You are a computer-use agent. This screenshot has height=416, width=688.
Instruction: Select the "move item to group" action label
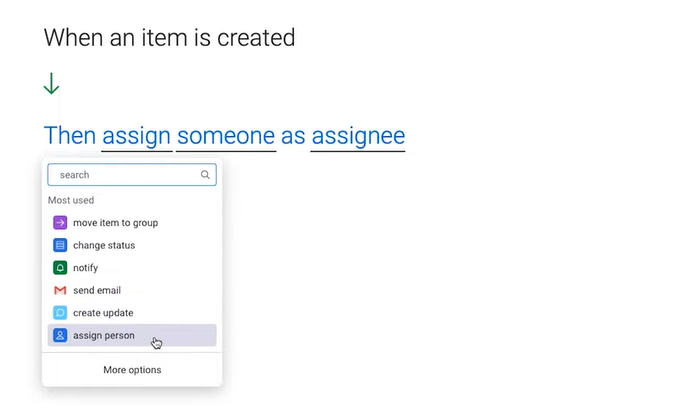115,223
